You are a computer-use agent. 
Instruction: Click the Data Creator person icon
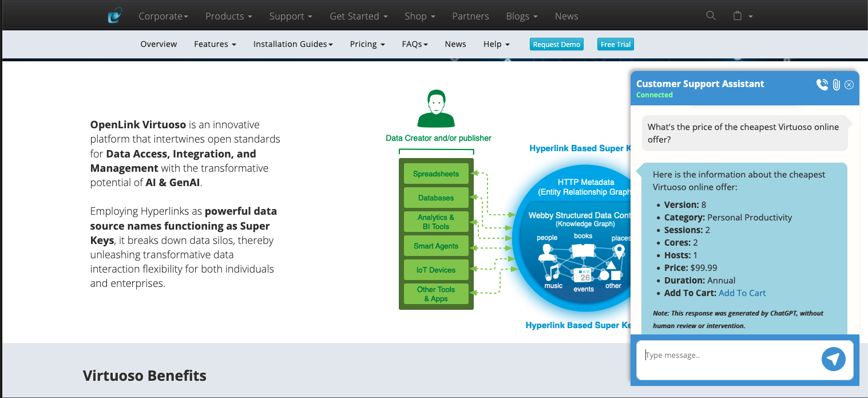click(436, 109)
